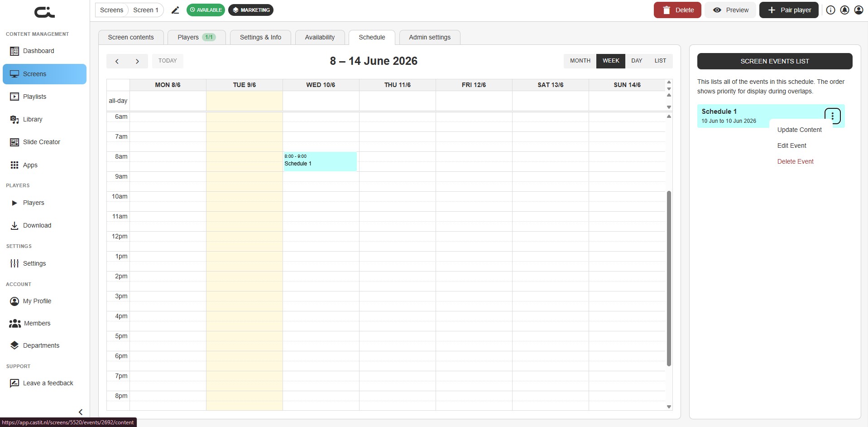Click the Screen 1 breadcrumb

tap(146, 10)
